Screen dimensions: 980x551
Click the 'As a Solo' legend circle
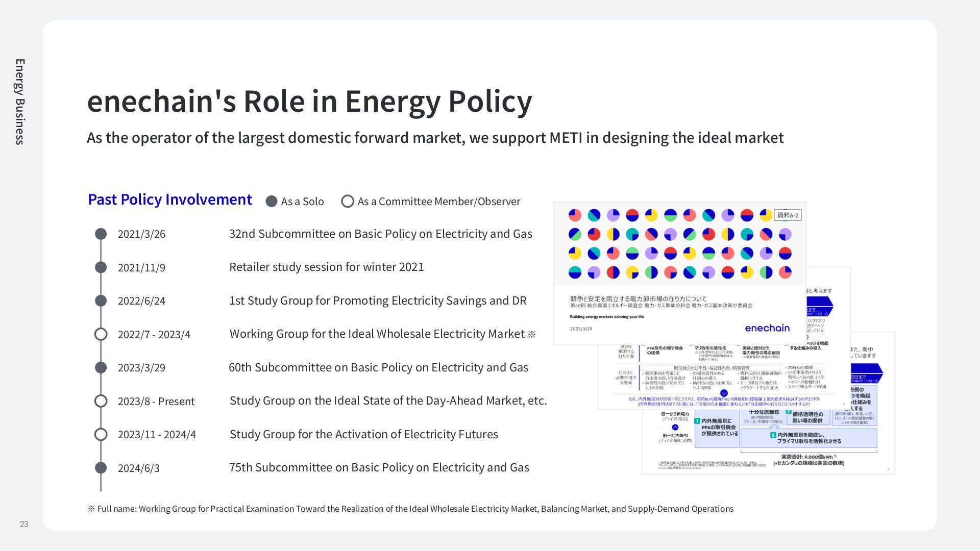pos(272,202)
